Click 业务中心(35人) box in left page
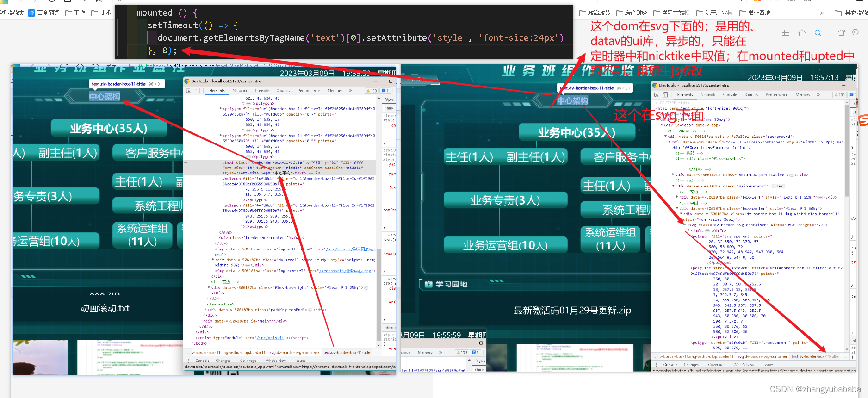Image resolution: width=868 pixels, height=398 pixels. point(109,128)
